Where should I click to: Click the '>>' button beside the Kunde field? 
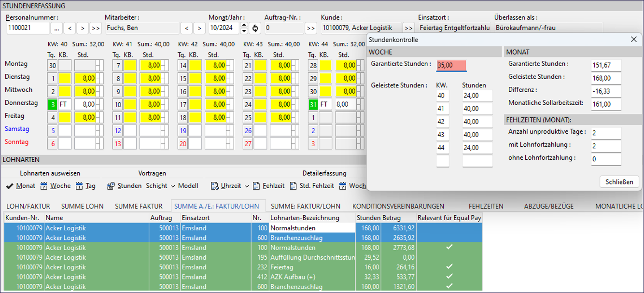(408, 28)
